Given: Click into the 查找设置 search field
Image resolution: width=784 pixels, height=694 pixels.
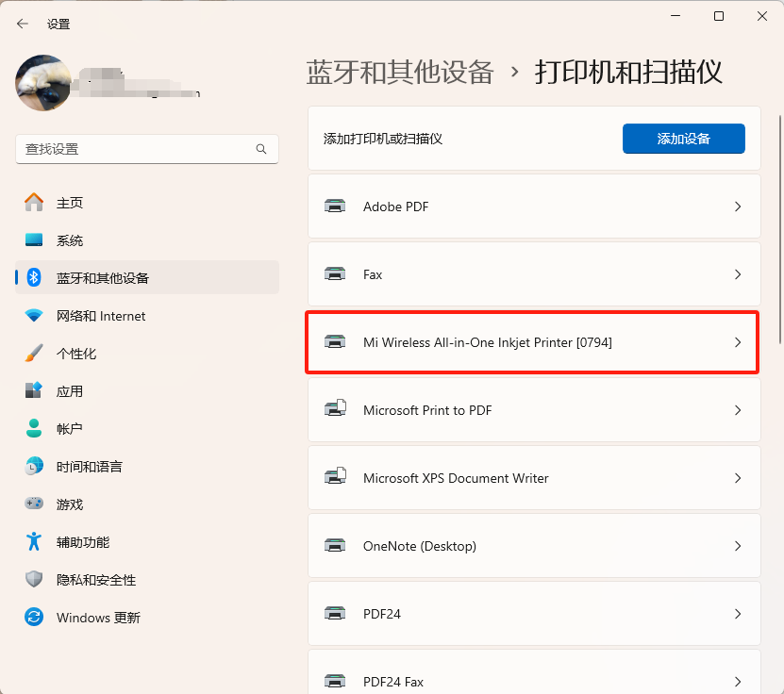Looking at the screenshot, I should 147,149.
